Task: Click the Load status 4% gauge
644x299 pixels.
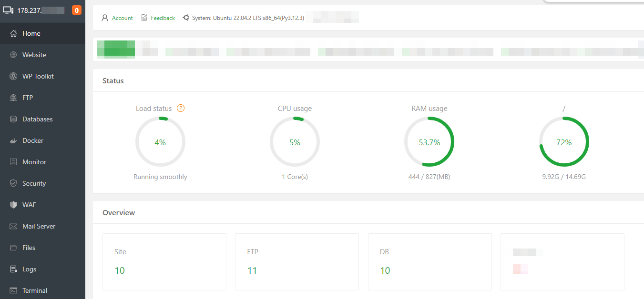Action: [160, 142]
